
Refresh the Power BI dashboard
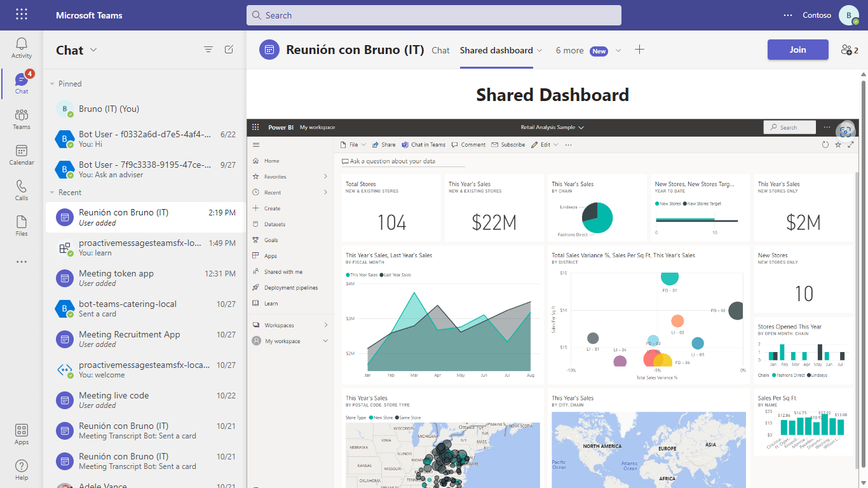[825, 145]
